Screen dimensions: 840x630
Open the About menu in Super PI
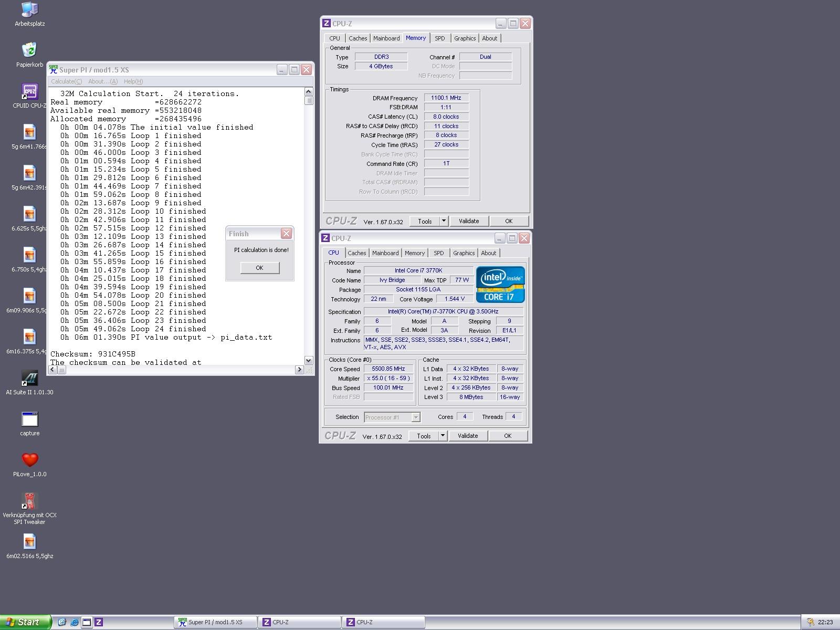(103, 81)
